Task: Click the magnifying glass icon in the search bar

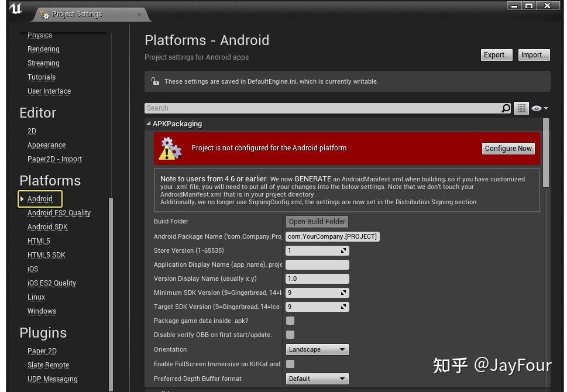Action: (x=506, y=108)
